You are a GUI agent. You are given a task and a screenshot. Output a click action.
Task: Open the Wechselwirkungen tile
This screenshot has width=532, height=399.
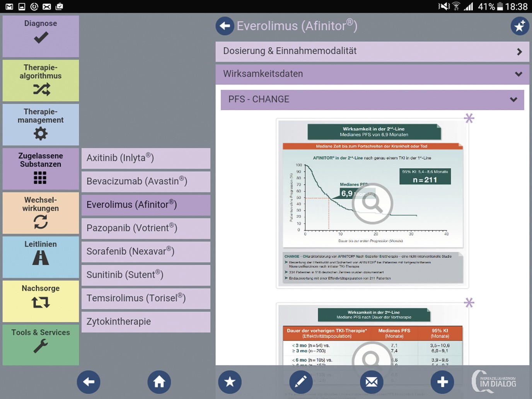(41, 213)
